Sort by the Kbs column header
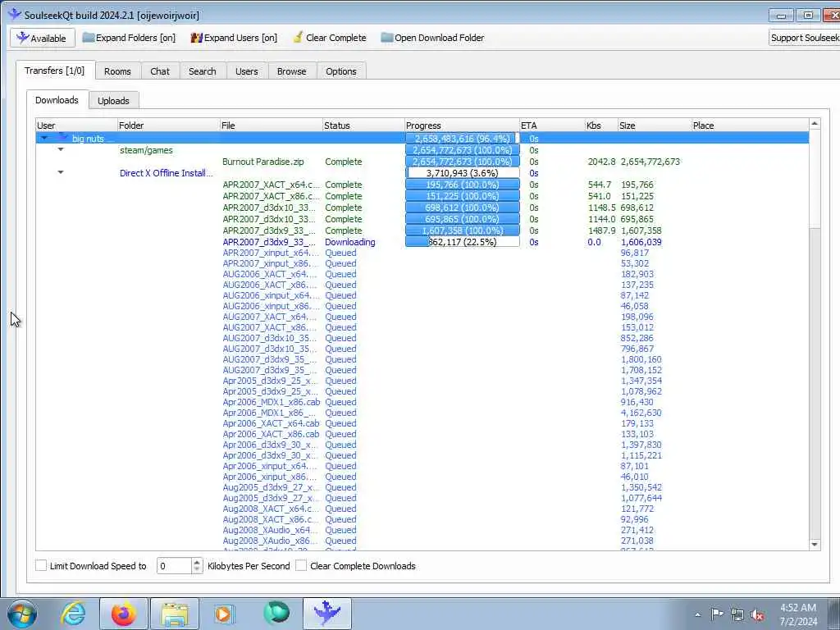Screen dimensions: 840x630 [x=601, y=126]
